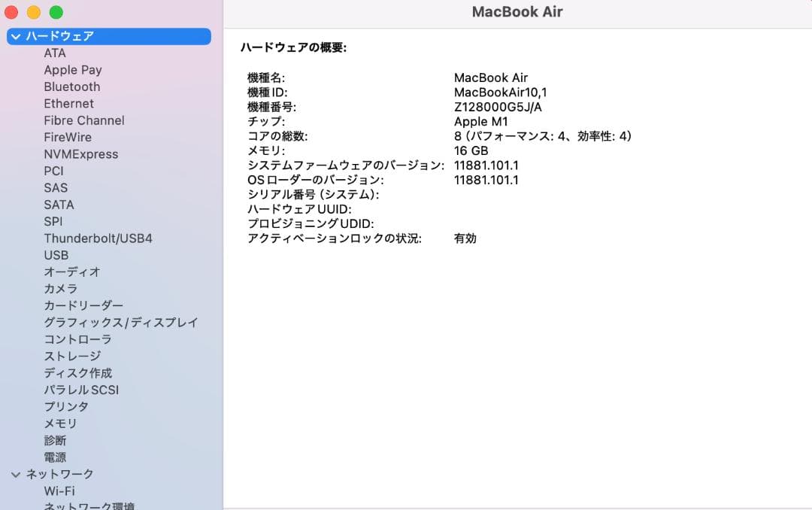Select グラフィックス/ディスプレイ in sidebar
The height and width of the screenshot is (510, 812).
tap(122, 322)
